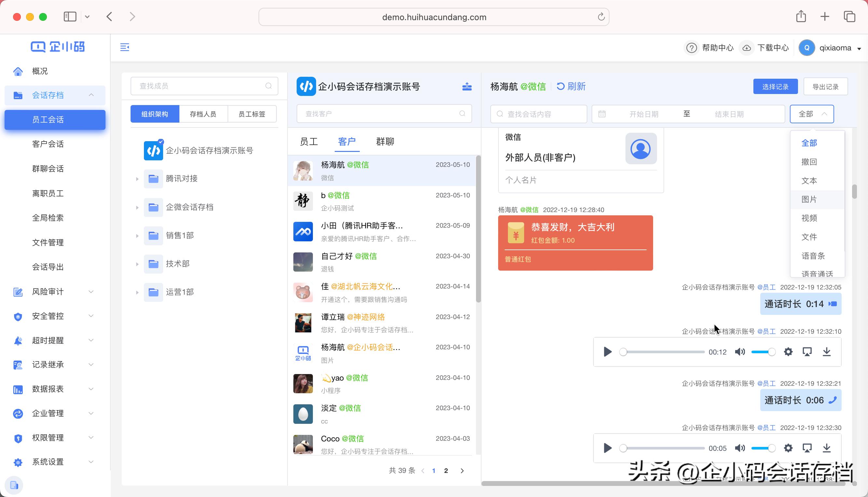Viewport: 868px width, 497px height.
Task: Open the 数据报表 reports section
Action: 48,389
